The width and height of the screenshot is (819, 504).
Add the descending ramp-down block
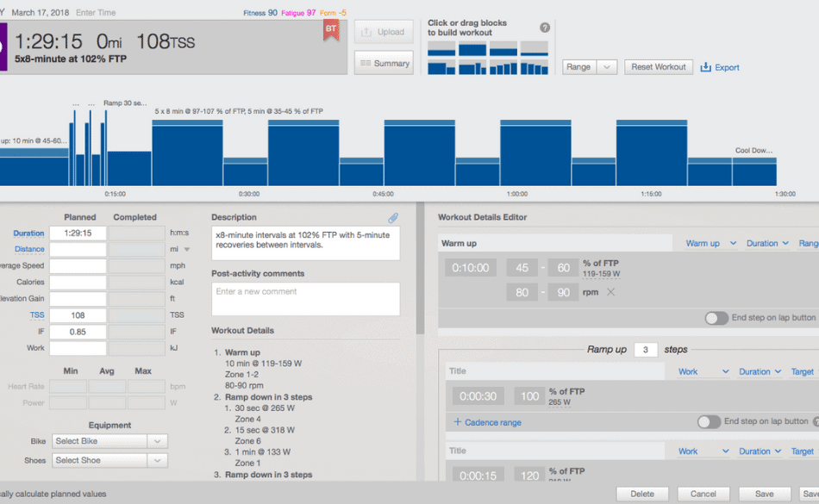coord(534,67)
